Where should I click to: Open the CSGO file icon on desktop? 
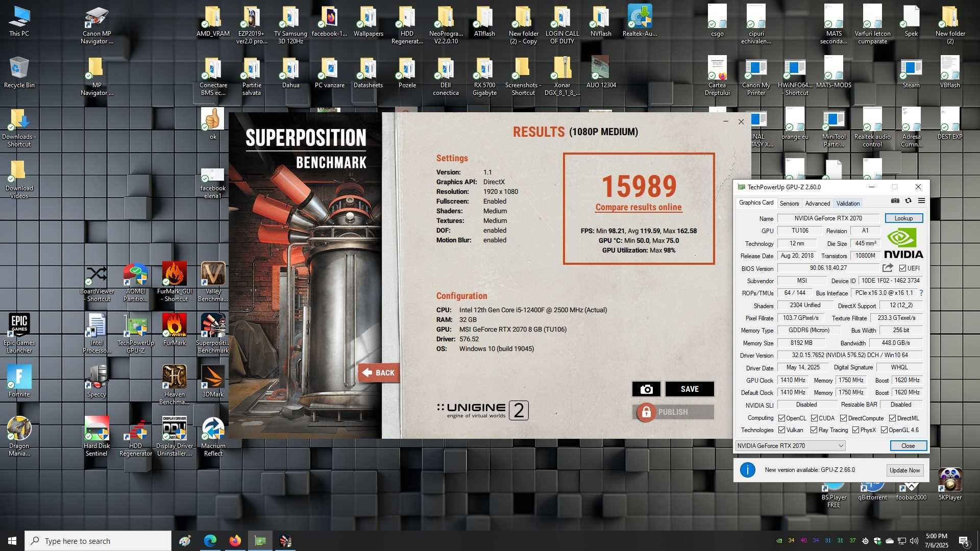point(717,20)
